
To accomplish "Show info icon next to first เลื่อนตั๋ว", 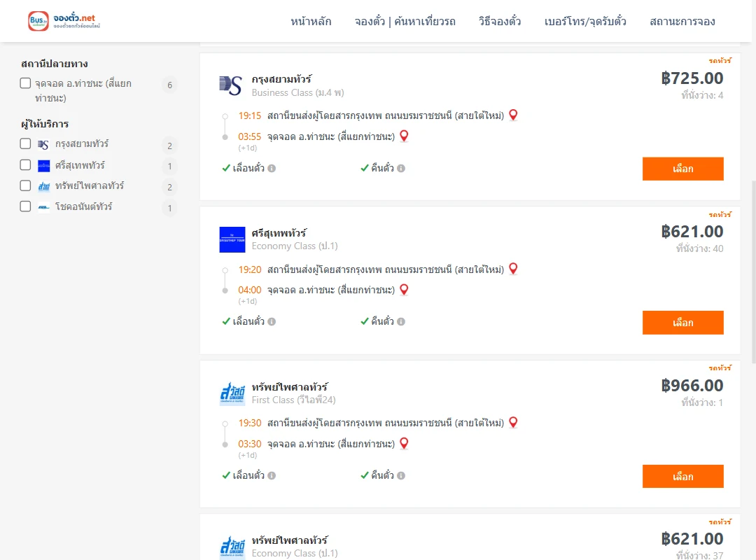I will 272,168.
